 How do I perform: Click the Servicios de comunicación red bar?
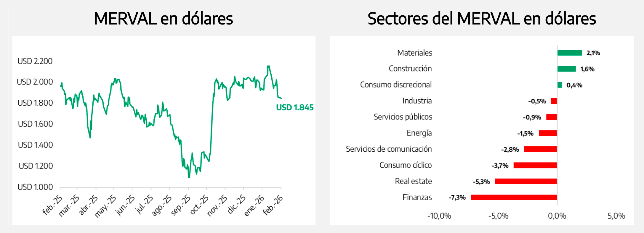[x=540, y=149]
